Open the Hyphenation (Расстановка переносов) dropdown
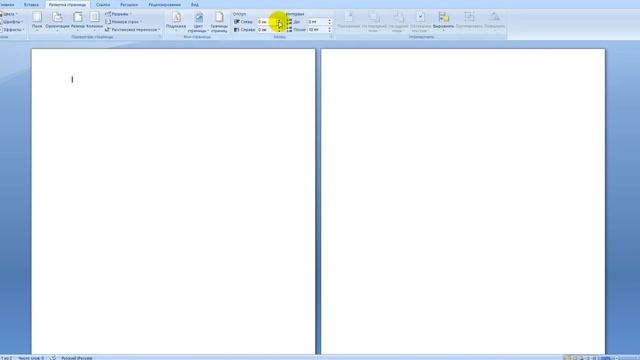 [x=132, y=29]
